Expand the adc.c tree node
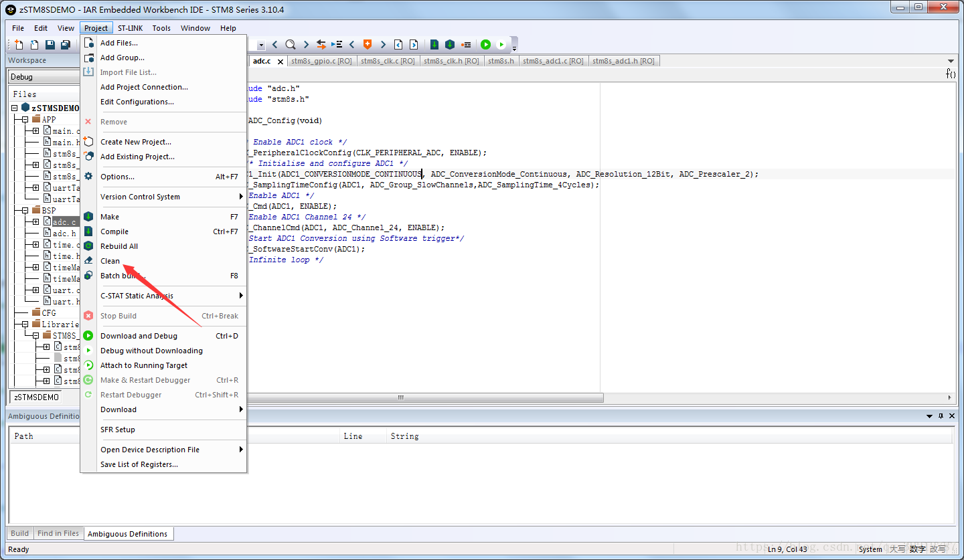The image size is (964, 560). (x=35, y=221)
